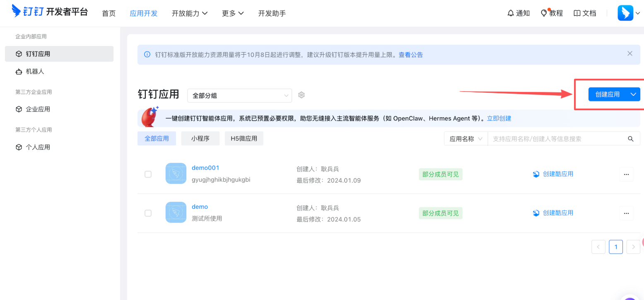Viewport: 644px width, 300px height.
Task: Switch to the H5微应用 tab
Action: 244,138
